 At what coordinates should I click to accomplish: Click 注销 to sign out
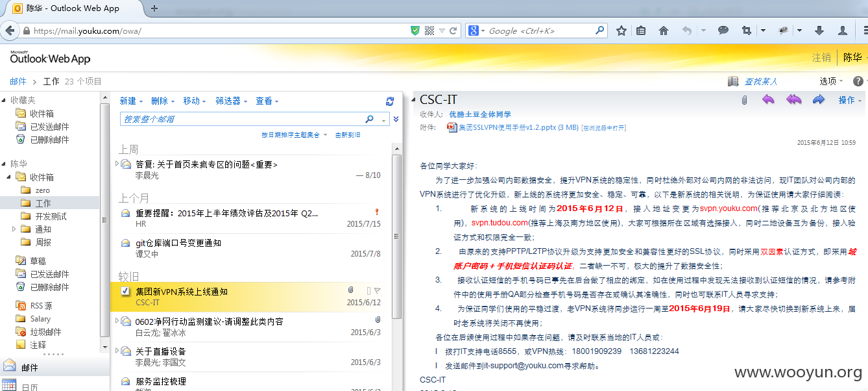pyautogui.click(x=821, y=58)
